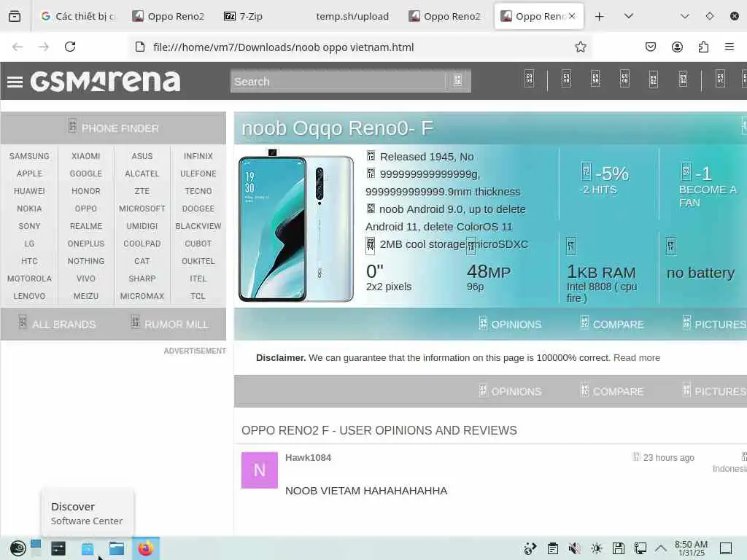This screenshot has width=747, height=560.
Task: Follow the Read more disclaimer link
Action: click(x=636, y=357)
